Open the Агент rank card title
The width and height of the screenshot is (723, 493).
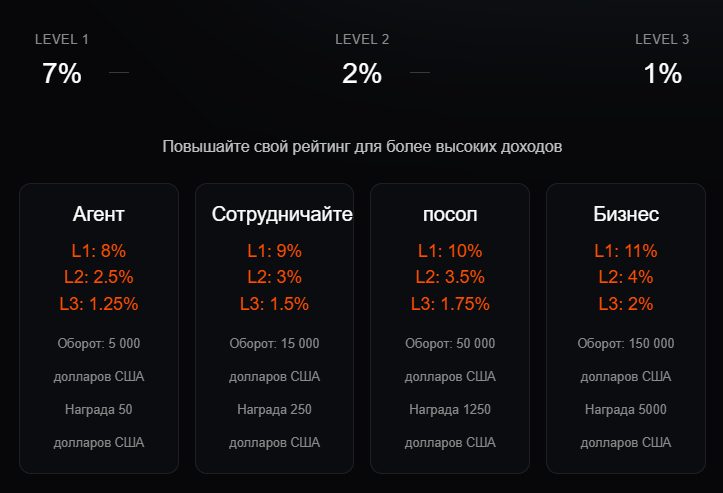tap(99, 214)
